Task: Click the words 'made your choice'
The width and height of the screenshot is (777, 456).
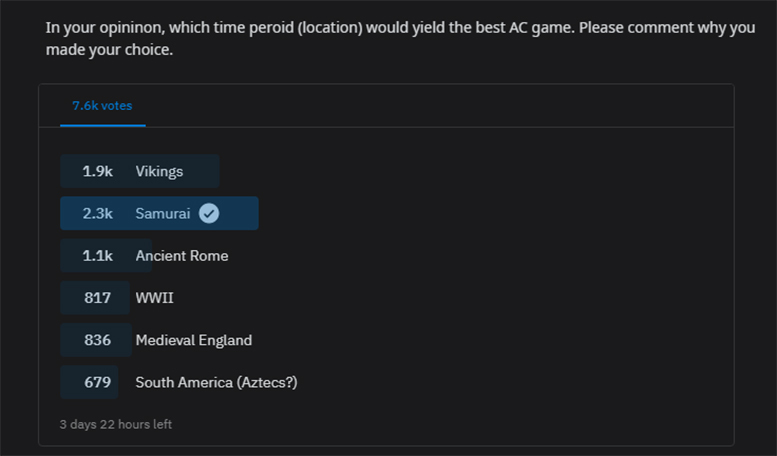Action: (x=109, y=50)
